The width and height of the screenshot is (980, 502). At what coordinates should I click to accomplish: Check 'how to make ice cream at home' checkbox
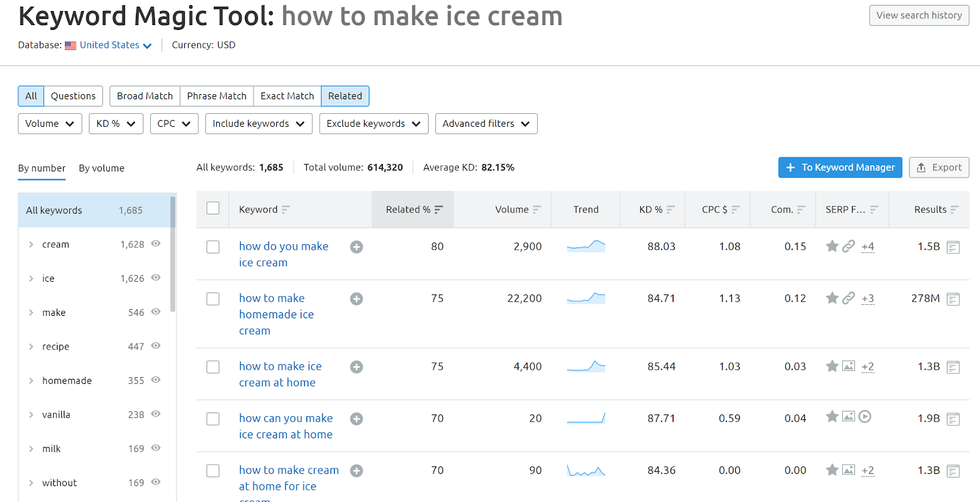pyautogui.click(x=213, y=367)
